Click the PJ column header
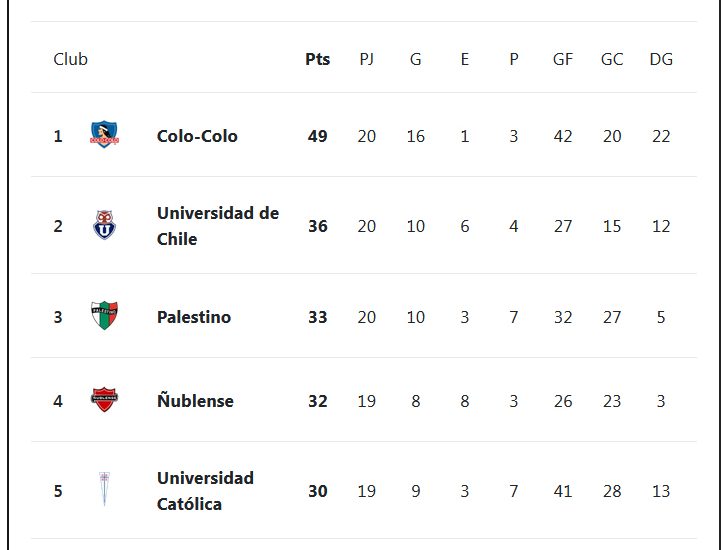The width and height of the screenshot is (724, 550). click(367, 59)
